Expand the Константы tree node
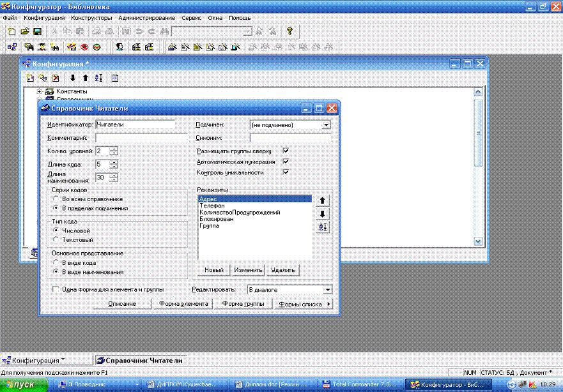The width and height of the screenshot is (563, 392). [x=40, y=91]
